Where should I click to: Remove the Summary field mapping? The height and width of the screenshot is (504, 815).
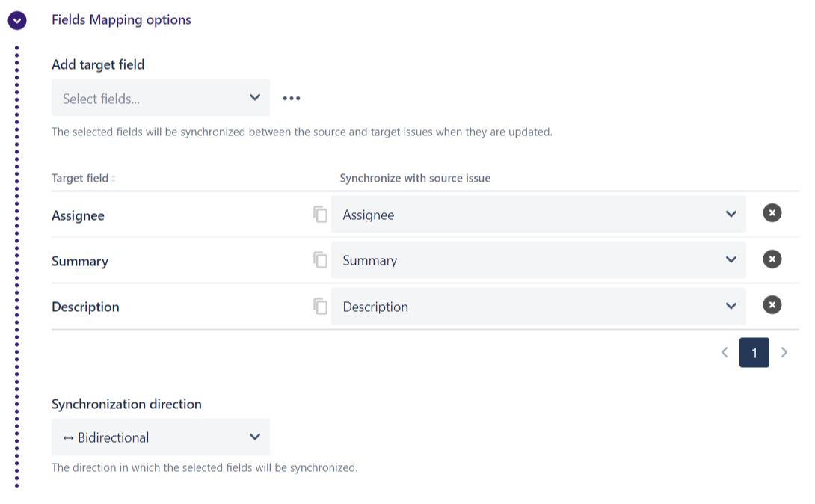pos(772,259)
